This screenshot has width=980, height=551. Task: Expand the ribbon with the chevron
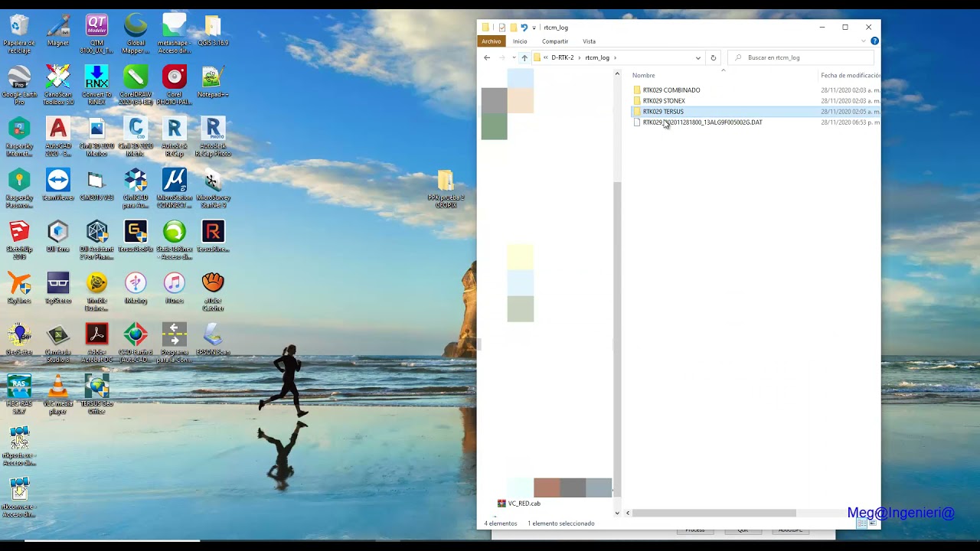pyautogui.click(x=864, y=41)
